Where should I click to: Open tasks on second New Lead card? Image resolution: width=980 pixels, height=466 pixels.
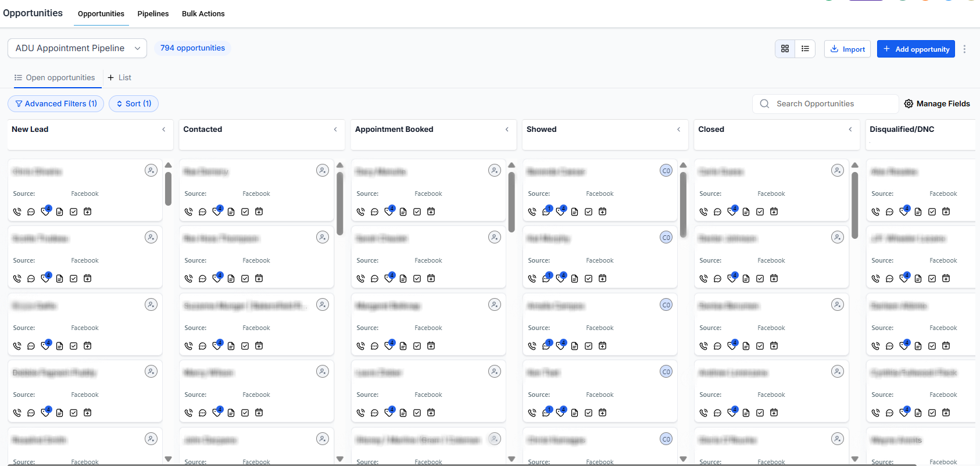click(73, 279)
